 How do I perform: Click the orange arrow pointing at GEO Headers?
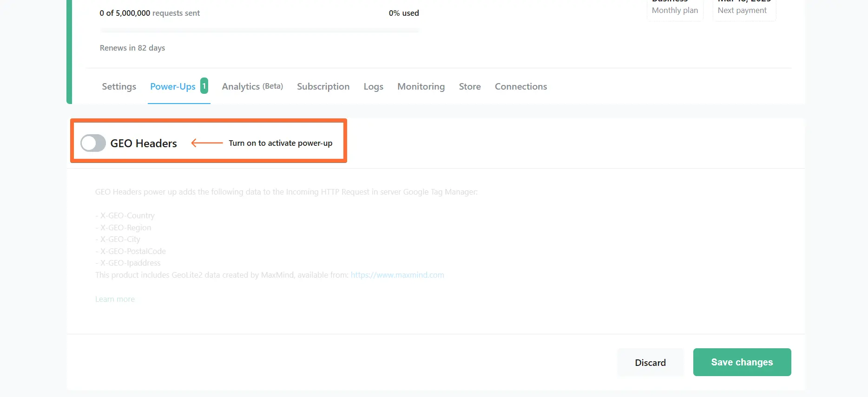[x=207, y=143]
